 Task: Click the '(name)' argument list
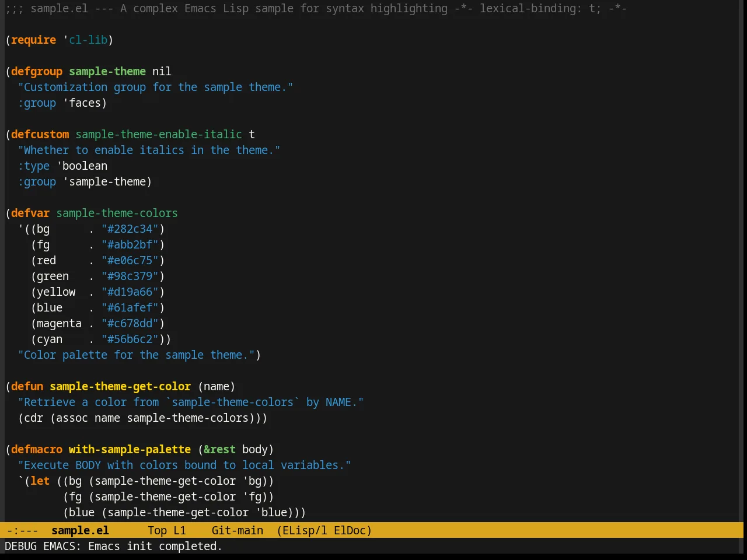coord(217,386)
